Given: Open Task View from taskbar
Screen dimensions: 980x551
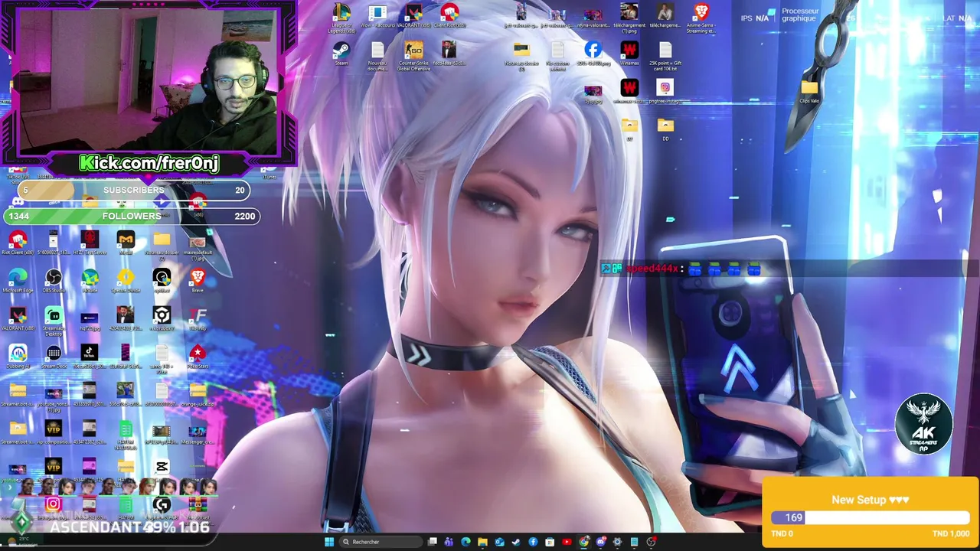Looking at the screenshot, I should click(x=432, y=542).
